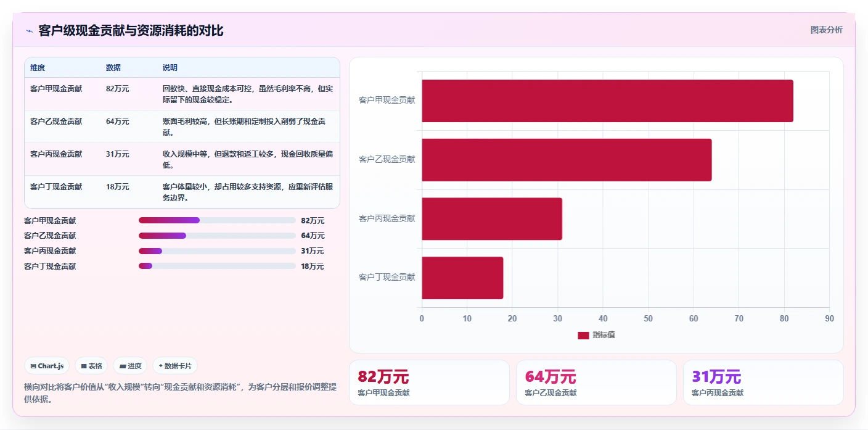Select the 表格 chip
This screenshot has width=868, height=430.
pyautogui.click(x=91, y=366)
